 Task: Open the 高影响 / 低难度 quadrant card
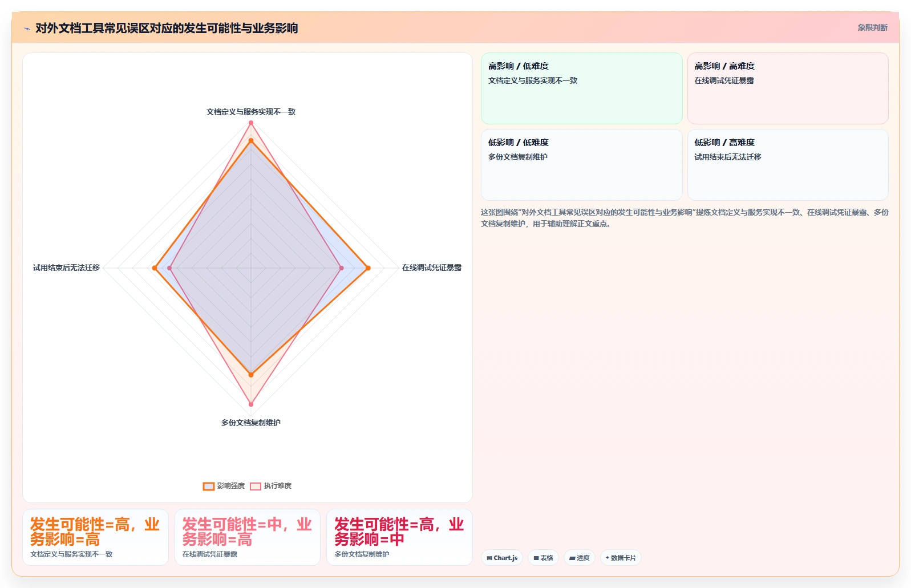pos(581,88)
